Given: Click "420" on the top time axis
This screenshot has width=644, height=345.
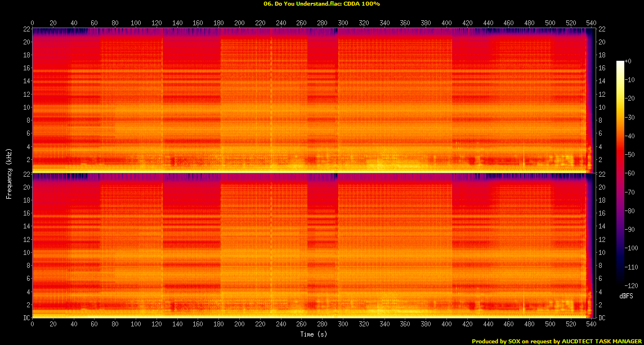Looking at the screenshot, I should point(467,23).
